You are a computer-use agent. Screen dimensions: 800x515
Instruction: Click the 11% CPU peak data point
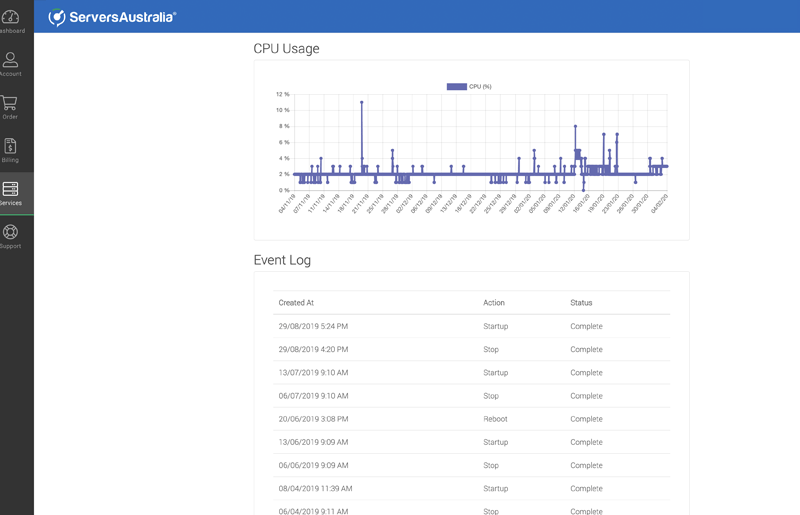pos(362,102)
